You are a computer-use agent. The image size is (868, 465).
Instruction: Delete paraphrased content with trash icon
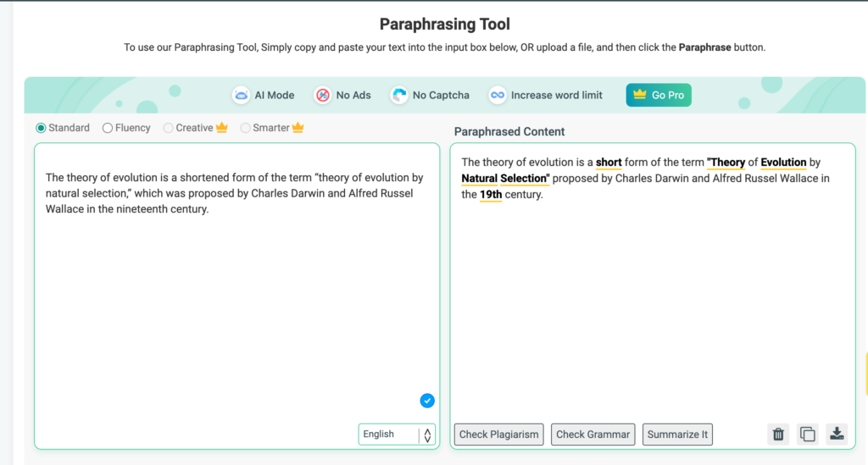point(778,434)
